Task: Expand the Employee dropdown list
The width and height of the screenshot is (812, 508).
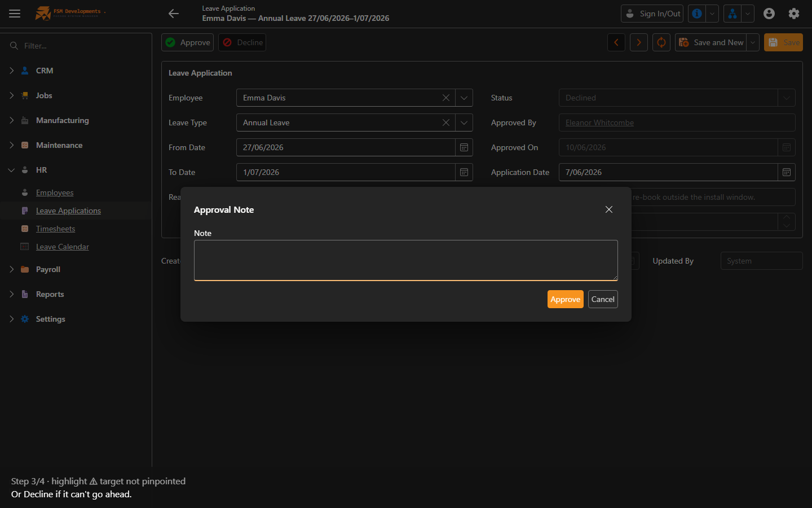Action: pos(464,98)
